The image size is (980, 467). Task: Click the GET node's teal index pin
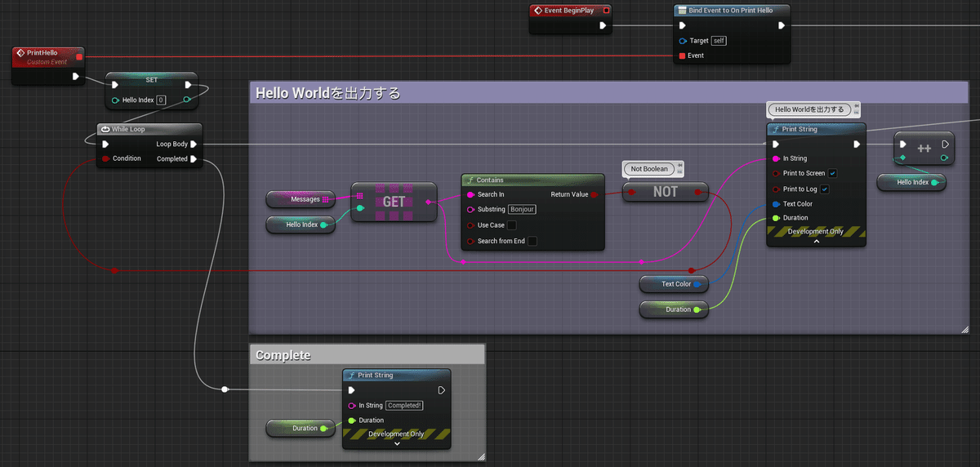360,208
